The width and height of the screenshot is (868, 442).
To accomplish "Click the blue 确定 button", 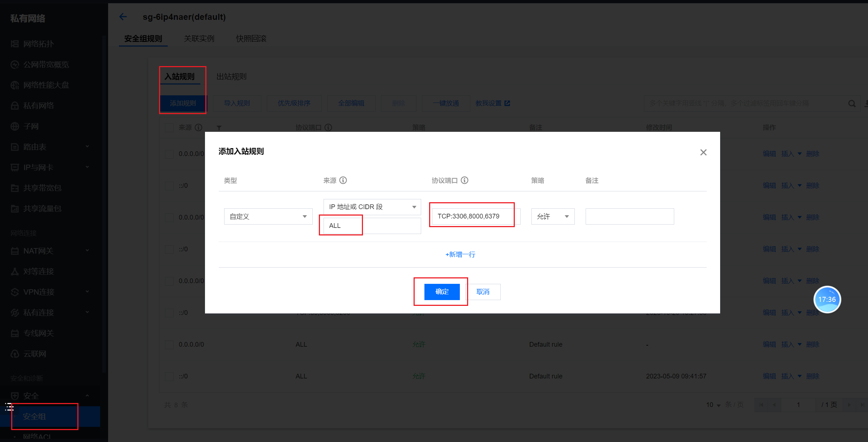I will click(442, 291).
